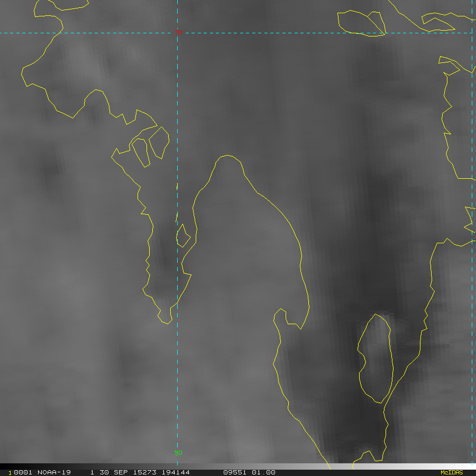Click the small island in the narrow strait
476x476 pixels.
point(183,236)
